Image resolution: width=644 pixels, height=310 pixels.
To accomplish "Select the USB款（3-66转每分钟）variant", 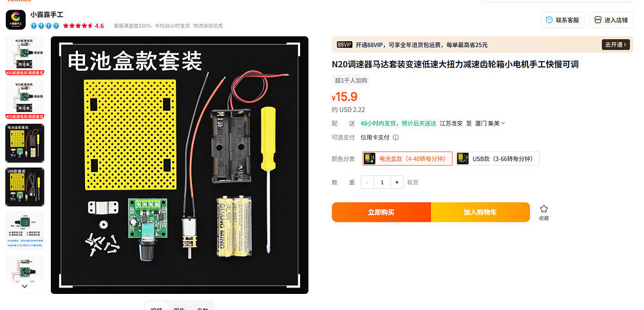I will click(497, 159).
